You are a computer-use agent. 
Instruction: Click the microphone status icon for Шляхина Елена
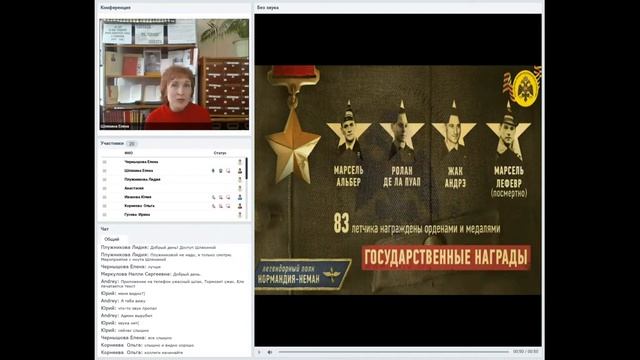213,171
